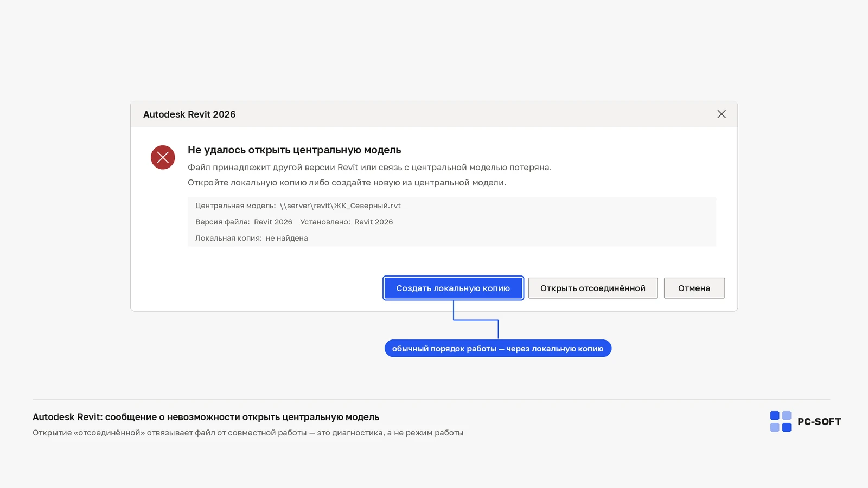Screen dimensions: 868x488
Task: Click the line starting Файл принадлежит другой версии
Action: click(x=369, y=168)
